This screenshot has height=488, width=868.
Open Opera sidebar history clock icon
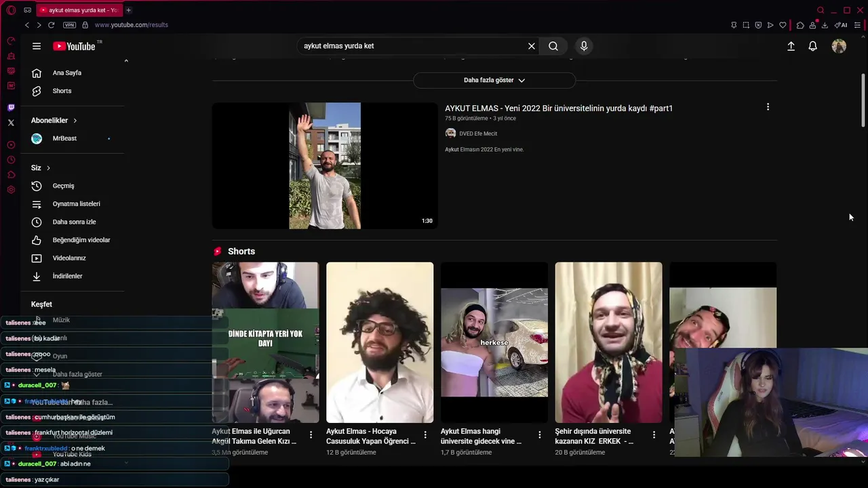point(11,160)
